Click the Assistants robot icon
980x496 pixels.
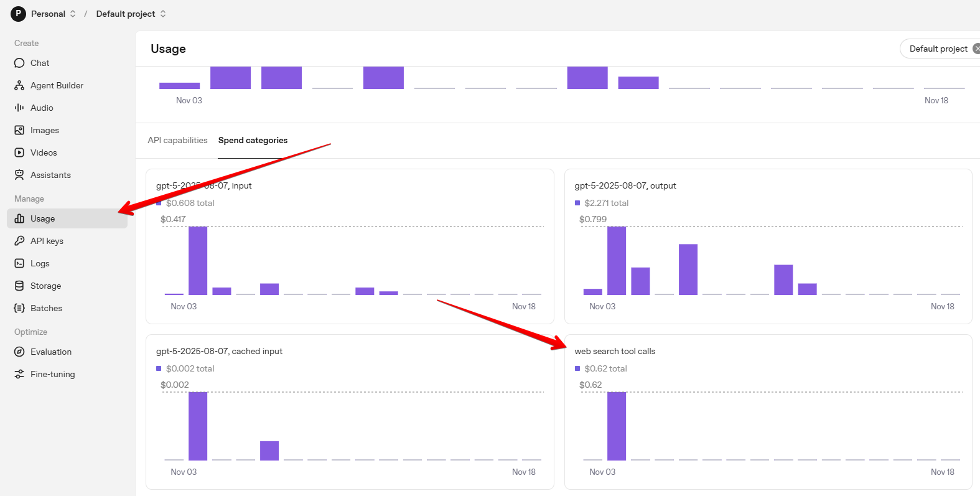click(x=19, y=175)
